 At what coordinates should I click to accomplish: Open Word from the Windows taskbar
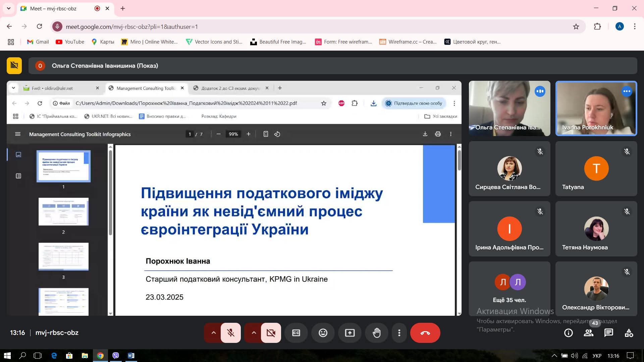(x=131, y=356)
